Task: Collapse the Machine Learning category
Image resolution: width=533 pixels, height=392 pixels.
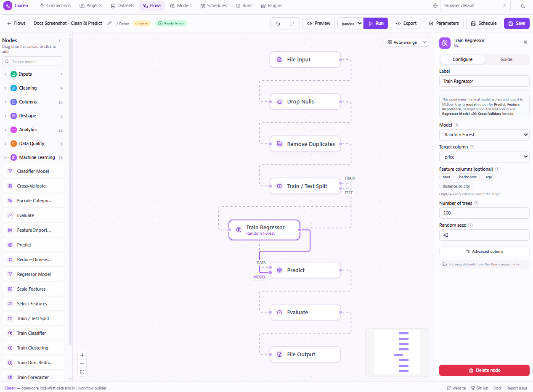Action: (x=34, y=158)
